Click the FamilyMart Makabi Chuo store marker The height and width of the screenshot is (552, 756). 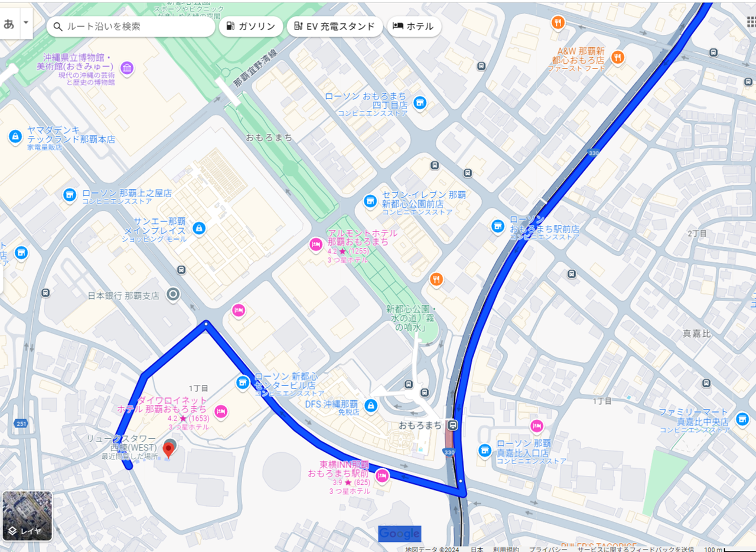click(742, 419)
